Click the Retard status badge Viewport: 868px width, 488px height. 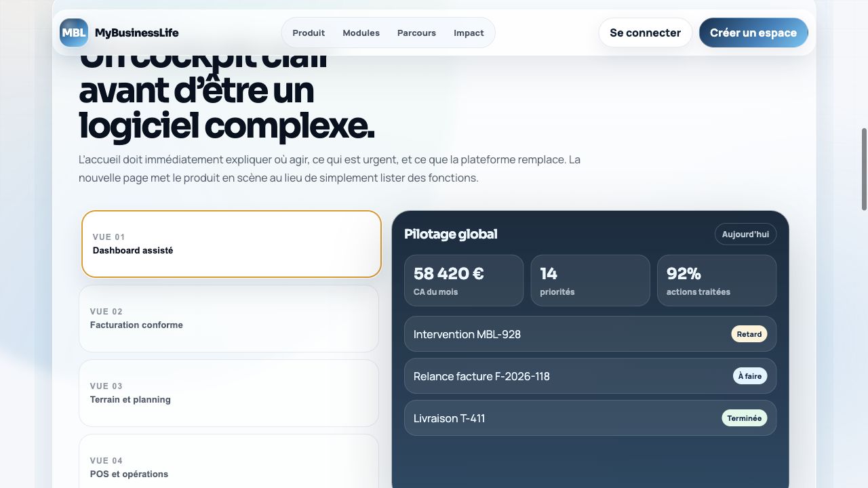(x=749, y=334)
